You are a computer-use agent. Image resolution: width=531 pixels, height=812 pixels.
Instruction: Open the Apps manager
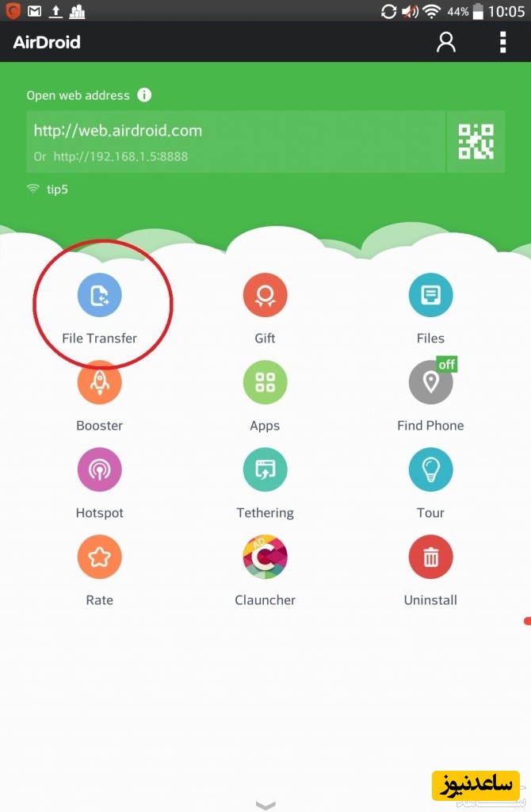coord(265,382)
